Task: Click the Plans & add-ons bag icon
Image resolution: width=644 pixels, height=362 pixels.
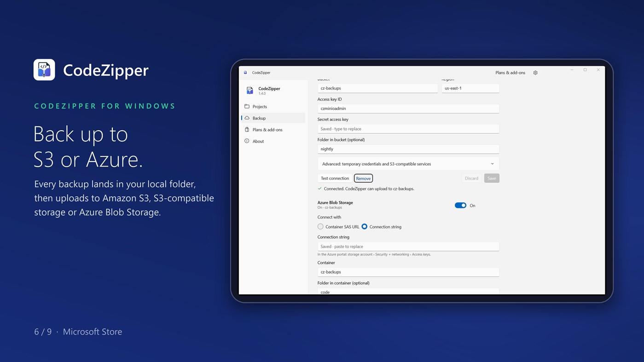Action: click(247, 130)
